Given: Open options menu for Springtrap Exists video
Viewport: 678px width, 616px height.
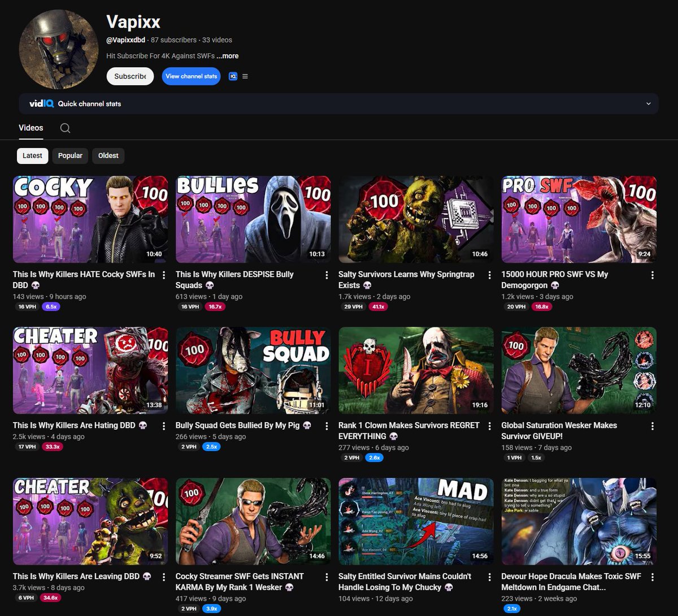Looking at the screenshot, I should [x=489, y=275].
